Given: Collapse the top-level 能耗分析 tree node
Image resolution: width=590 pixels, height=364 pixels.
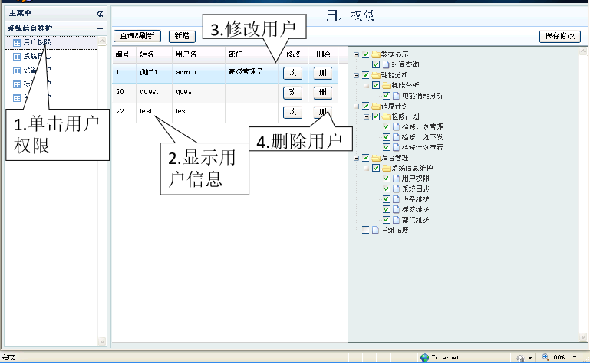Looking at the screenshot, I should point(356,76).
